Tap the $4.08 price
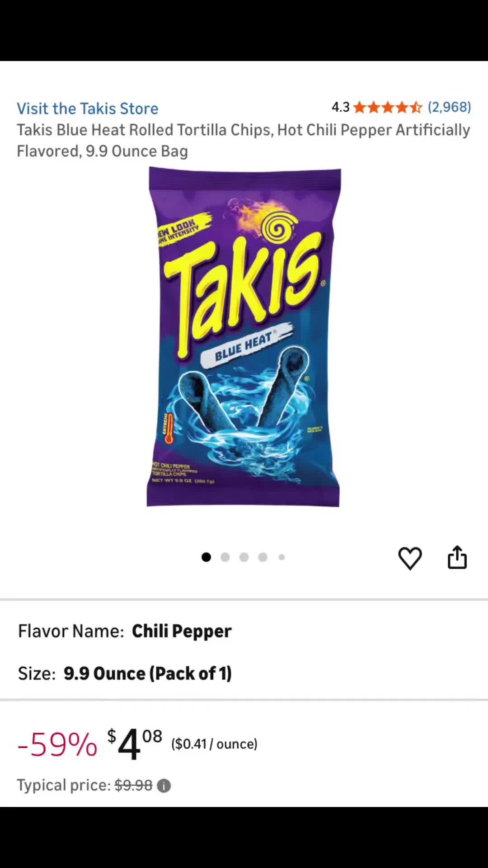 135,744
